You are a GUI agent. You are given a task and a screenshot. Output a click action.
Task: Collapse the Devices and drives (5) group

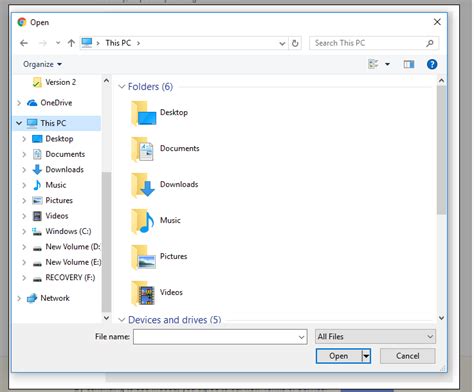pos(122,320)
